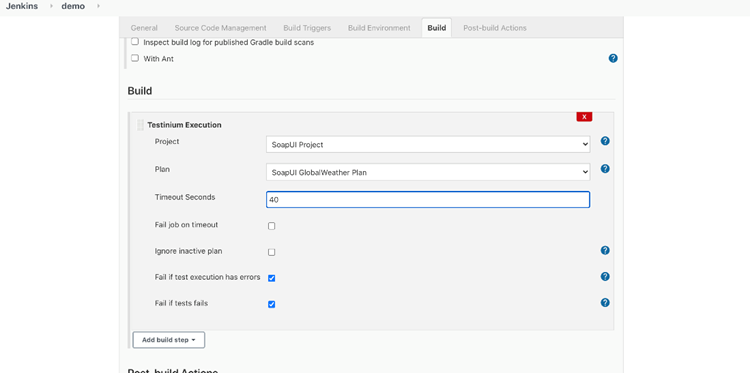Go to Jenkins home breadcrumb
The width and height of the screenshot is (750, 373).
(x=22, y=7)
